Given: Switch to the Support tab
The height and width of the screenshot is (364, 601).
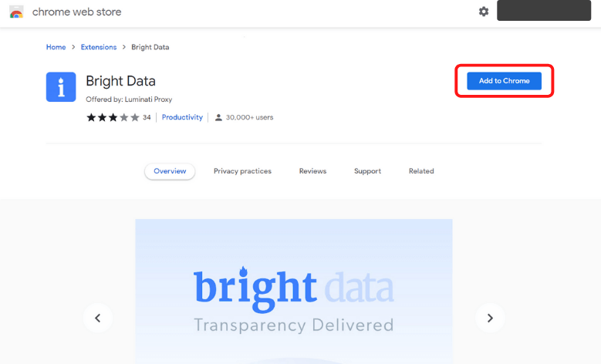Looking at the screenshot, I should coord(367,171).
